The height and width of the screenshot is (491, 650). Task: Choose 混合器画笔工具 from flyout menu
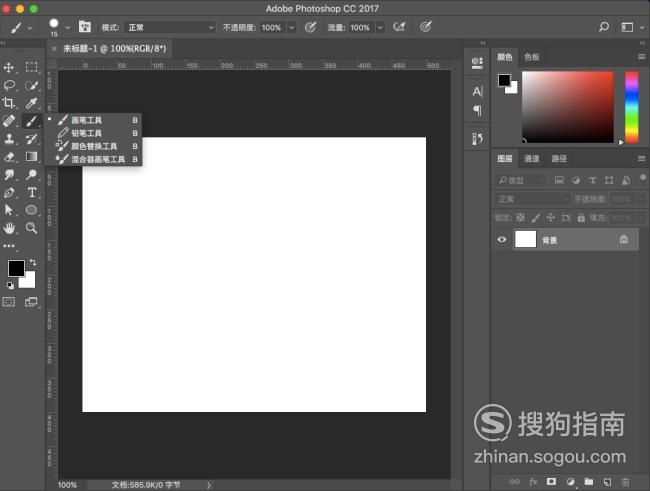pyautogui.click(x=93, y=159)
